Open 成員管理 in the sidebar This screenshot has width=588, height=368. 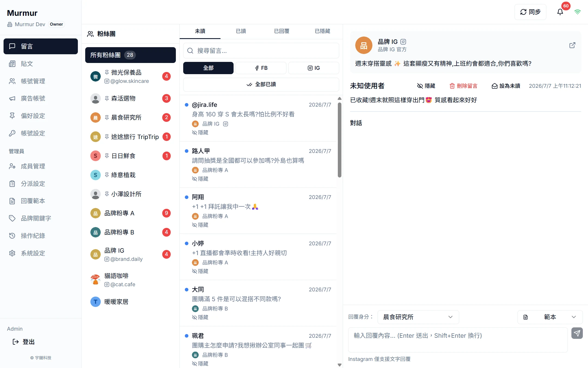pyautogui.click(x=41, y=166)
